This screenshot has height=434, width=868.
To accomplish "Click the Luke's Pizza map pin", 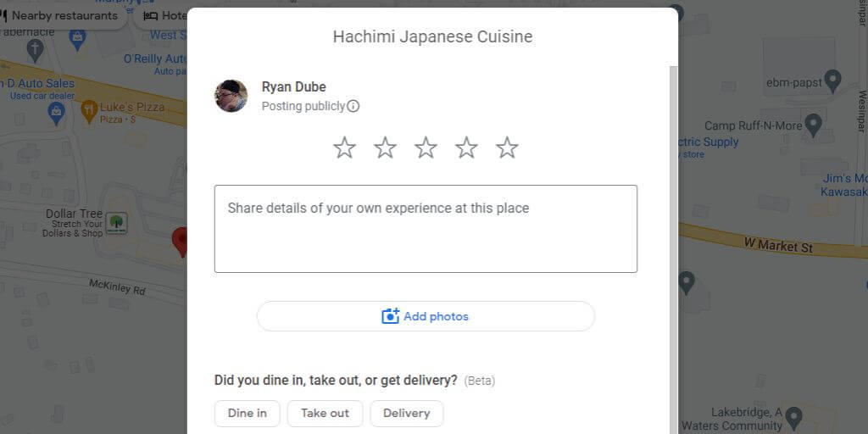I will pos(89,110).
